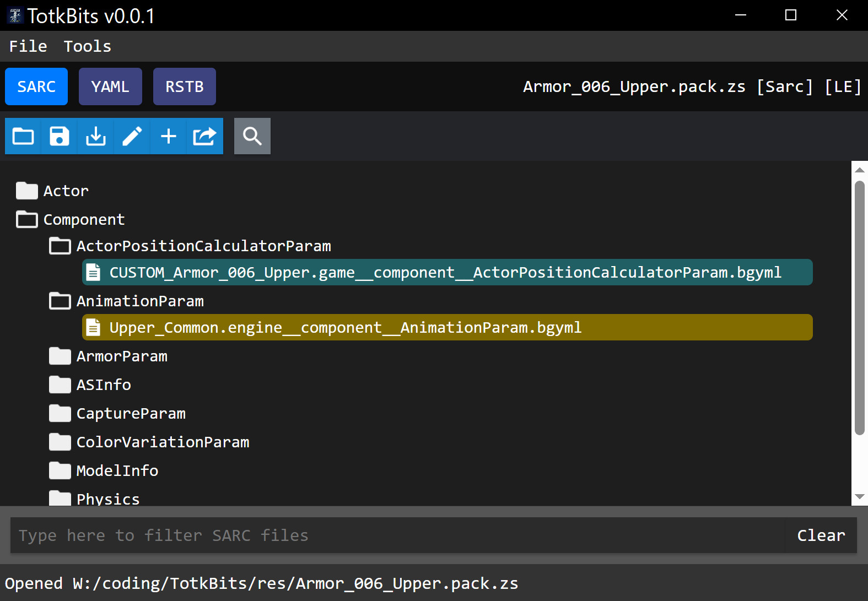Click the TotkBits app icon in title bar
Screen dimensions: 868x601
coord(15,15)
